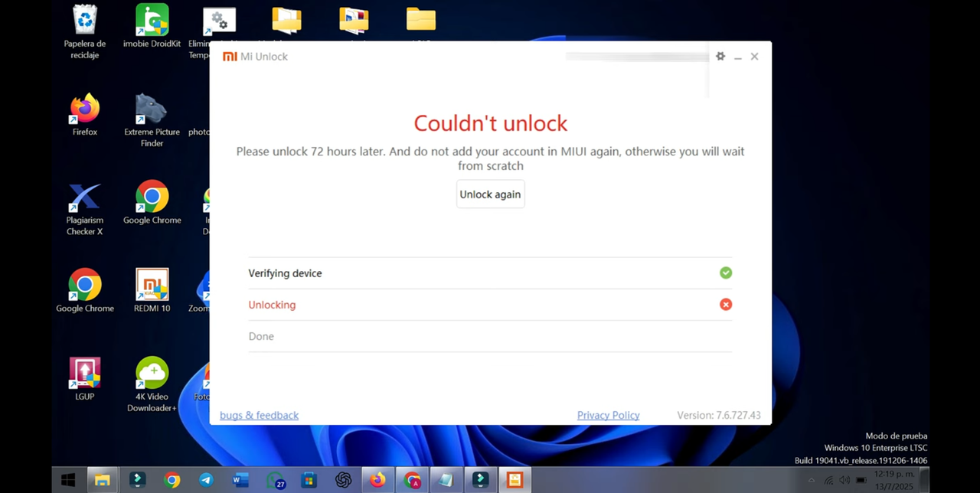Viewport: 980px width, 493px height.
Task: Select Plagiarism Checker X desktop shortcut
Action: click(85, 208)
